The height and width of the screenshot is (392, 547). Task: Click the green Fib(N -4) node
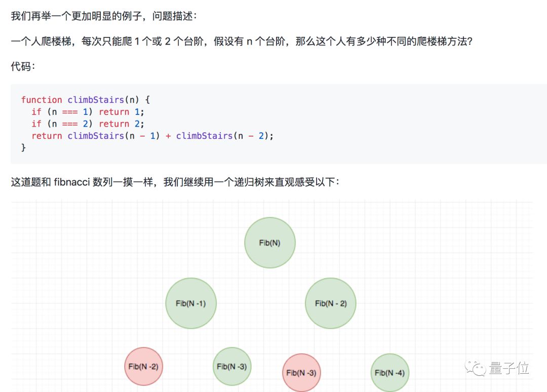(389, 372)
